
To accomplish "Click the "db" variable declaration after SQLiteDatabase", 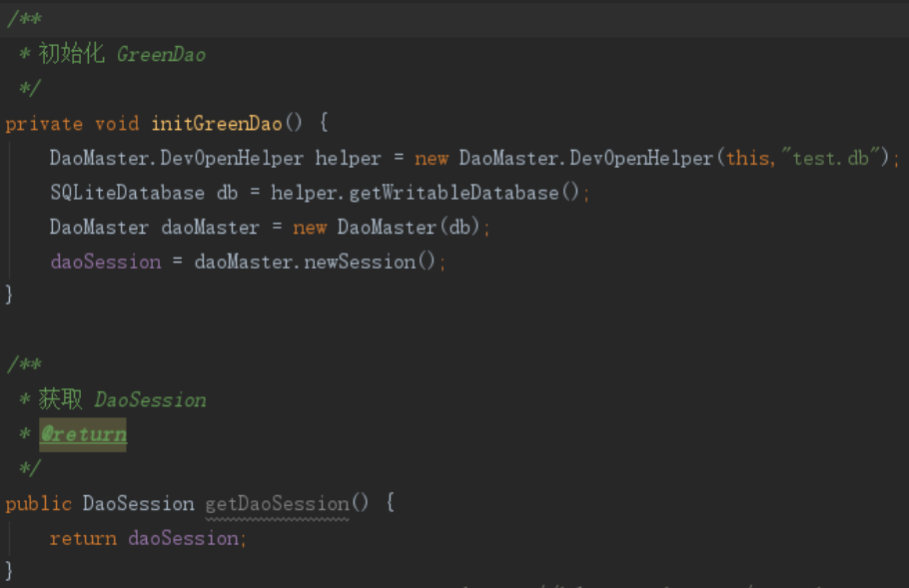I will [x=228, y=193].
